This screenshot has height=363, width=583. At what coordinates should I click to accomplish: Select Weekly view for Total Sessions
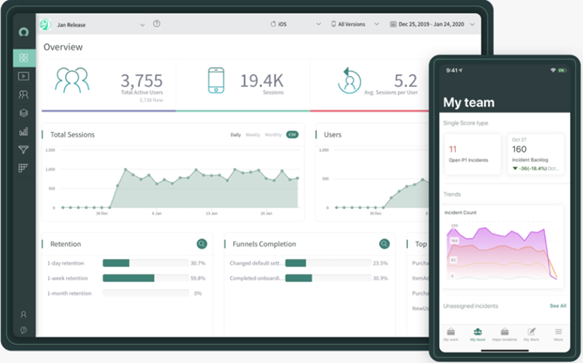pos(253,135)
